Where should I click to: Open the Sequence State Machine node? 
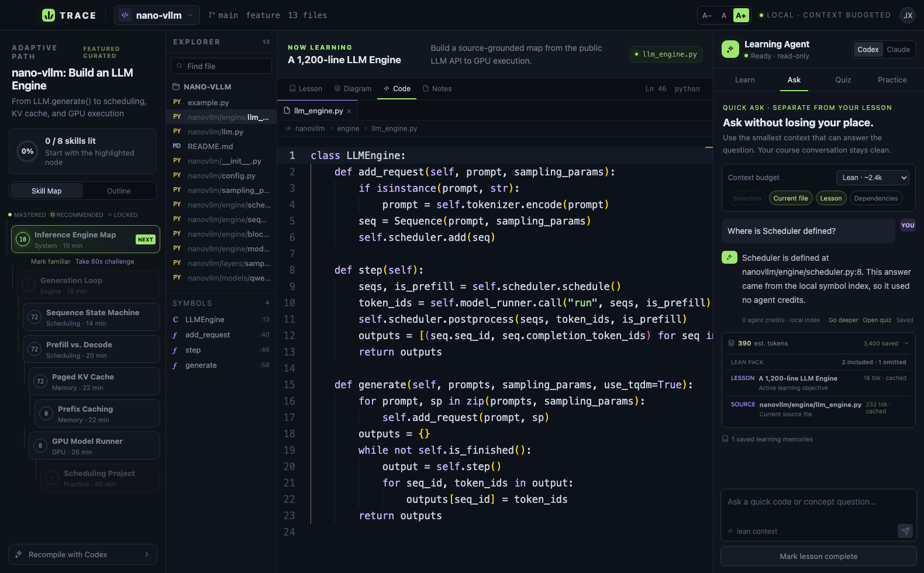coord(91,317)
